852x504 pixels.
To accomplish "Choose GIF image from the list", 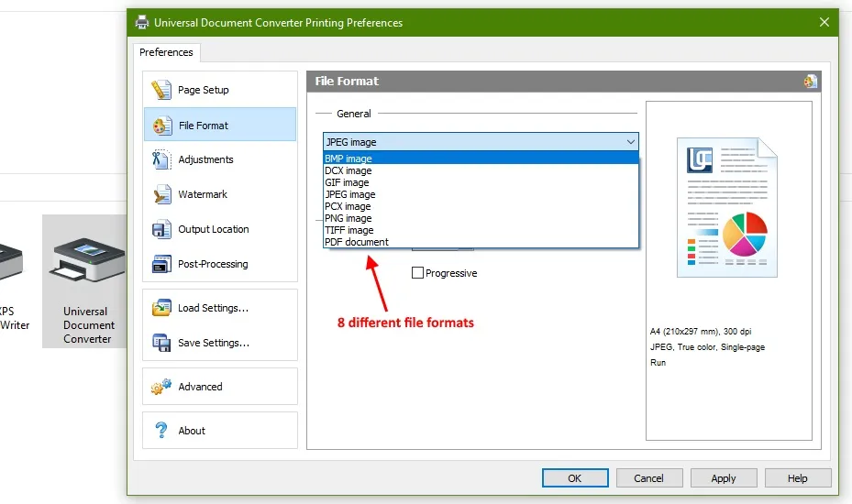I will [481, 182].
